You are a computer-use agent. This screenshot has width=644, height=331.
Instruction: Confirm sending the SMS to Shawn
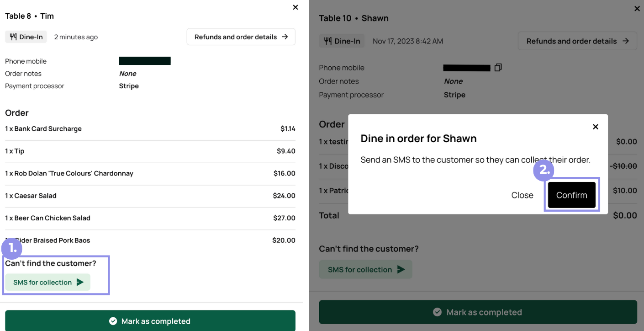pyautogui.click(x=571, y=195)
